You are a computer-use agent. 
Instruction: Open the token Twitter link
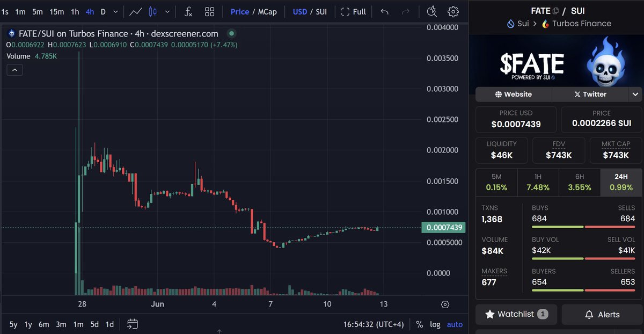pyautogui.click(x=590, y=95)
